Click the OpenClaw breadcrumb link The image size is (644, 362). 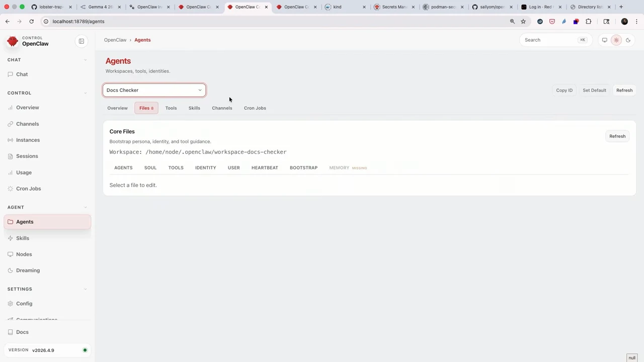coord(115,40)
